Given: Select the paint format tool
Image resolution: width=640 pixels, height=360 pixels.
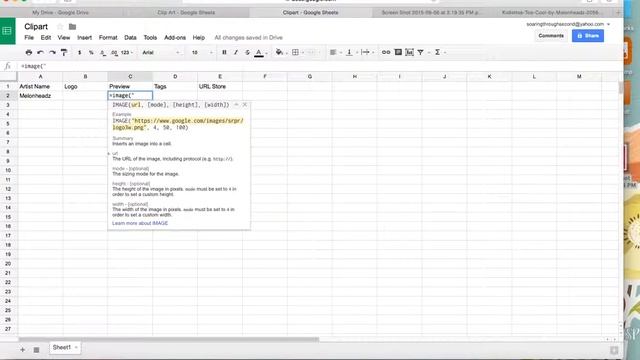Looking at the screenshot, I should (64, 52).
